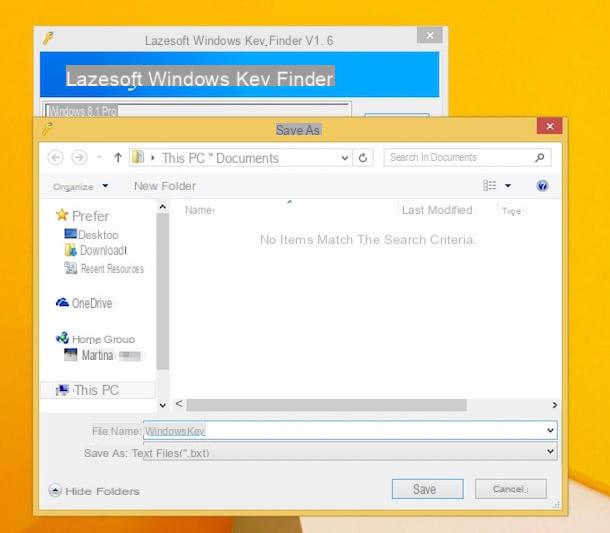The width and height of the screenshot is (610, 533).
Task: Click navigation pane scroll down arrow
Action: coord(163,405)
